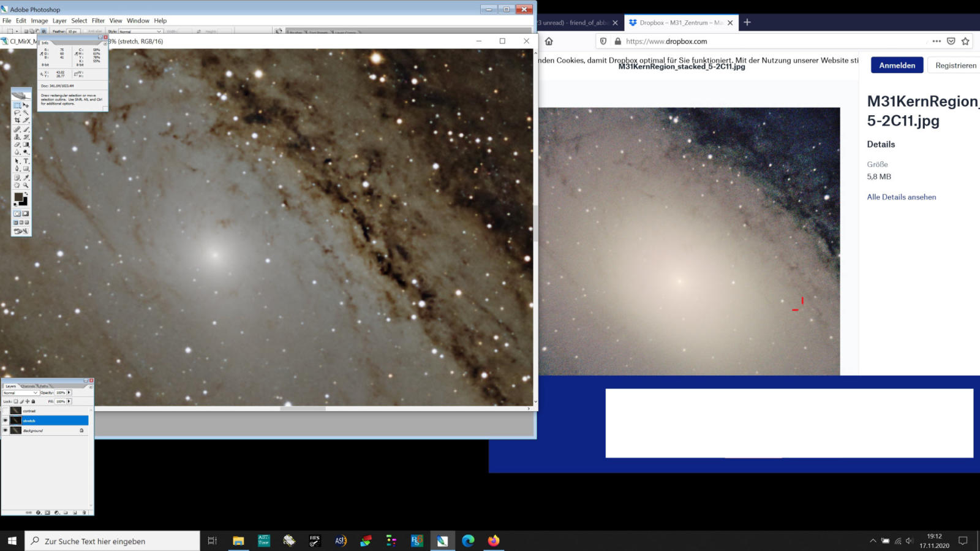Pick the Horizontal Type tool
980x551 pixels.
26,161
